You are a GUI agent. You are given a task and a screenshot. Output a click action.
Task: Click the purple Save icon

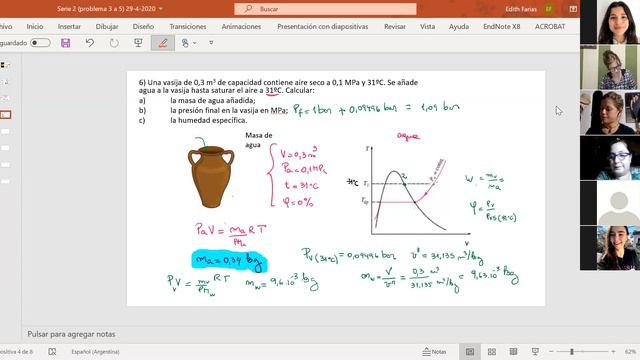click(x=65, y=43)
